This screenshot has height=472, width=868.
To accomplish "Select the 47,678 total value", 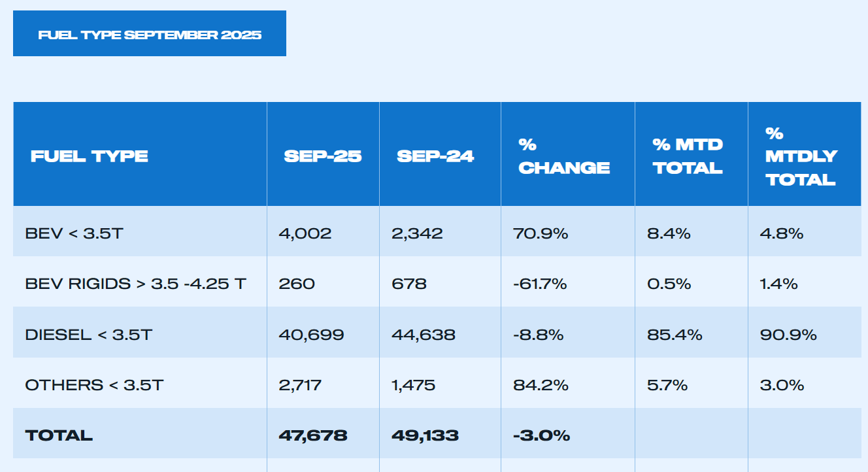I will point(312,435).
